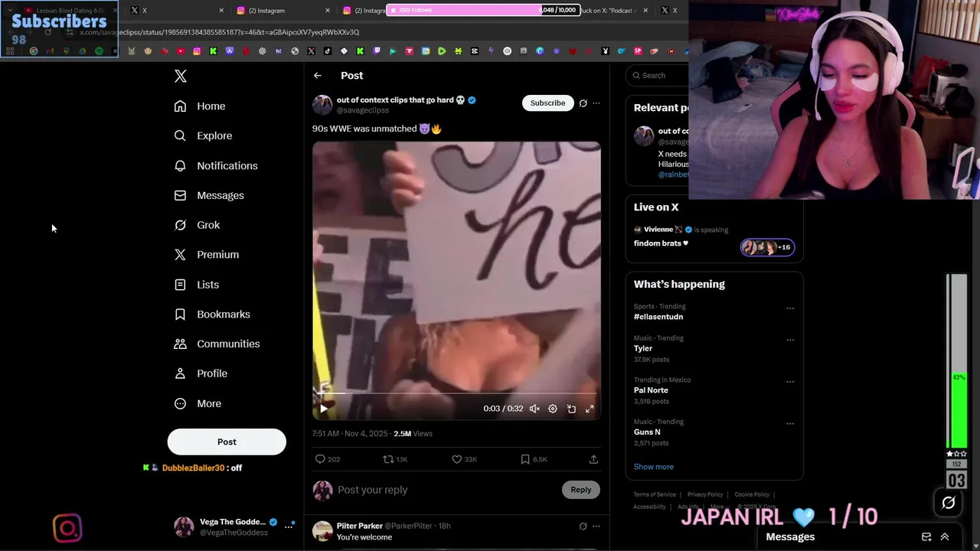Image resolution: width=980 pixels, height=551 pixels.
Task: Click the large white Post button
Action: coord(227,442)
